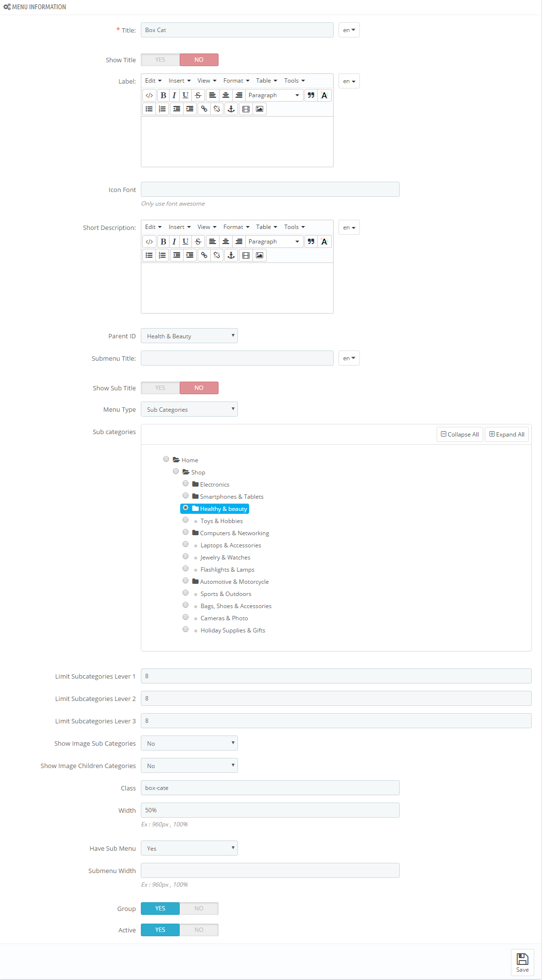Apply bold in the Label editor toolbar
The width and height of the screenshot is (542, 980).
click(163, 95)
